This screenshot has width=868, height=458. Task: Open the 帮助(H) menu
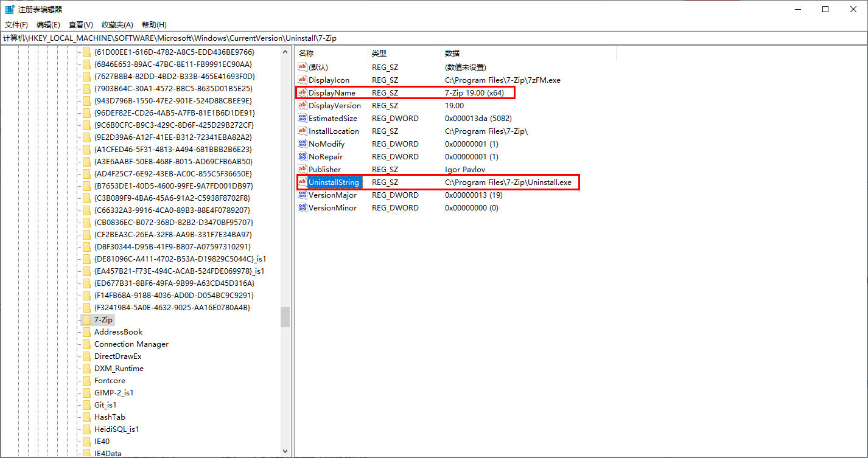pos(154,24)
